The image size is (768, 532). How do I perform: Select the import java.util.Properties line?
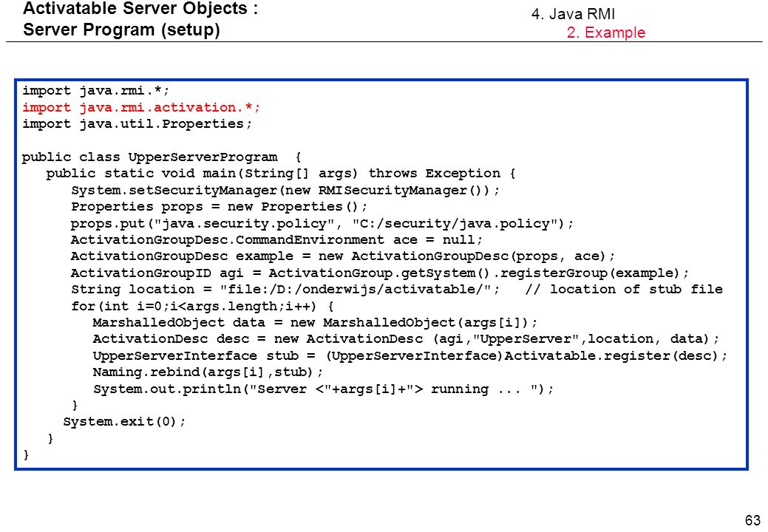(137, 124)
